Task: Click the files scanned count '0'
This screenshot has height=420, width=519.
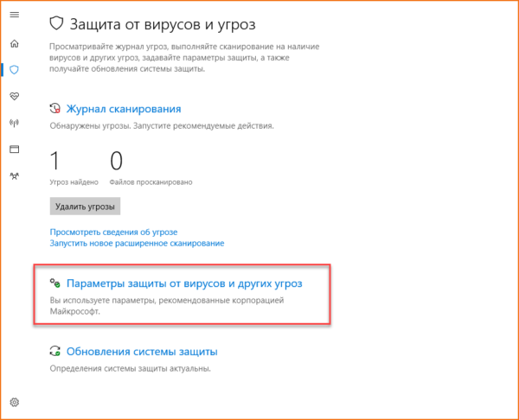Action: click(x=116, y=161)
